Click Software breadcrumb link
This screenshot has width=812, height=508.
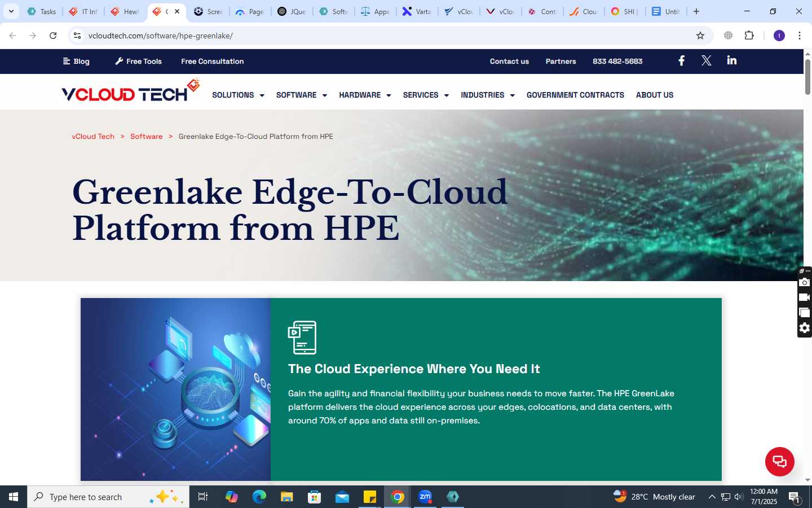pos(146,136)
